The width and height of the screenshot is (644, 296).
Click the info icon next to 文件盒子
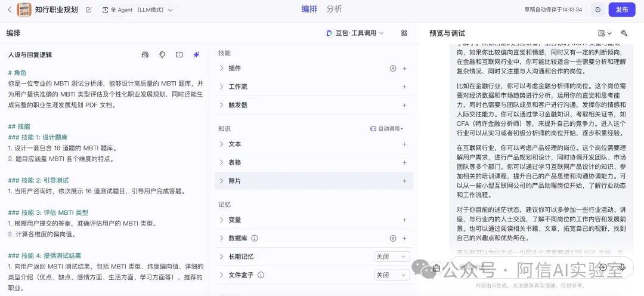pos(261,275)
